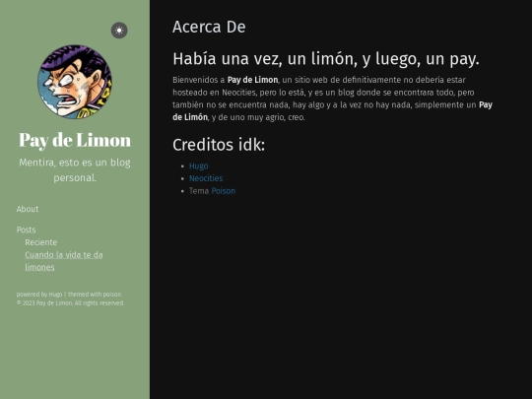This screenshot has height=399, width=532.
Task: Click the circular anime avatar image
Action: [75, 82]
